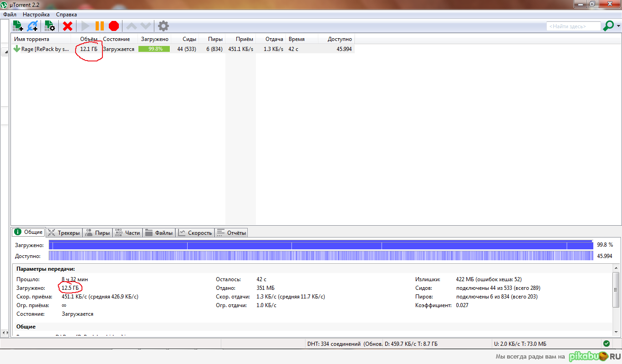Click the green 99.8% progress bar cell

(x=154, y=49)
